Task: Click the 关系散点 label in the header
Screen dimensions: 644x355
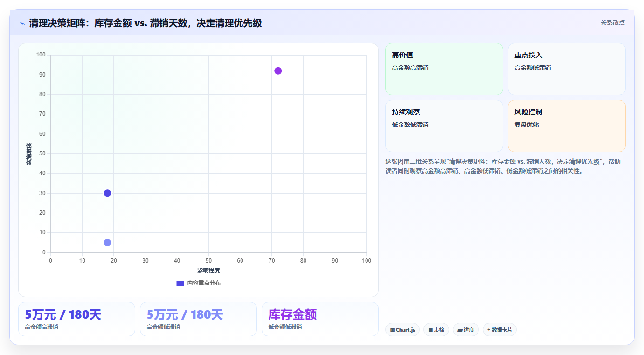Action: tap(612, 22)
